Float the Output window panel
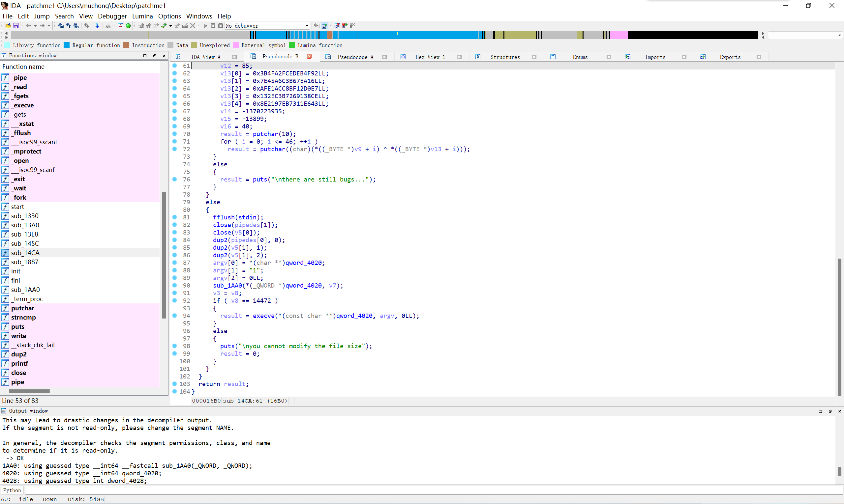Screen dimensions: 844x504 [830, 411]
